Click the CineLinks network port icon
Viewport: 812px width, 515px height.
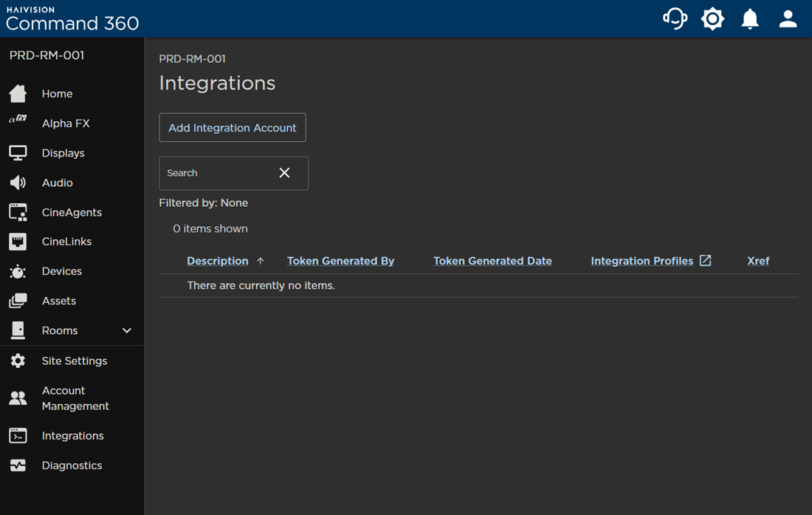pos(18,242)
